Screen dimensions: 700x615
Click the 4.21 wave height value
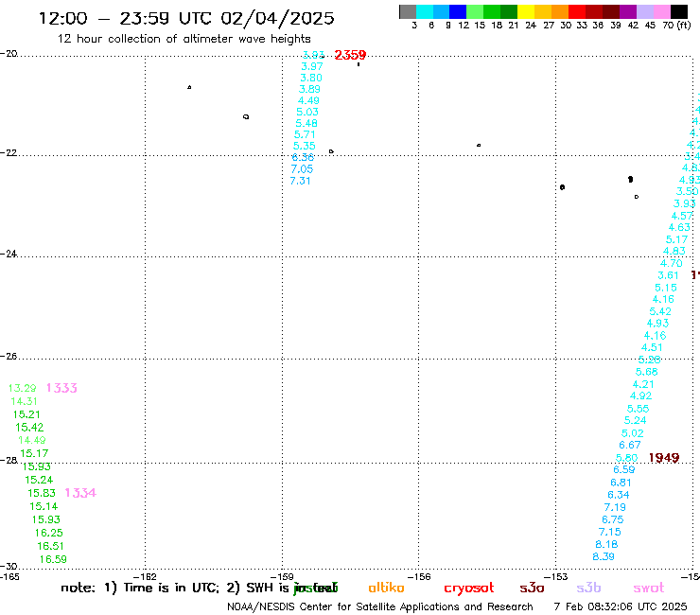click(x=643, y=384)
